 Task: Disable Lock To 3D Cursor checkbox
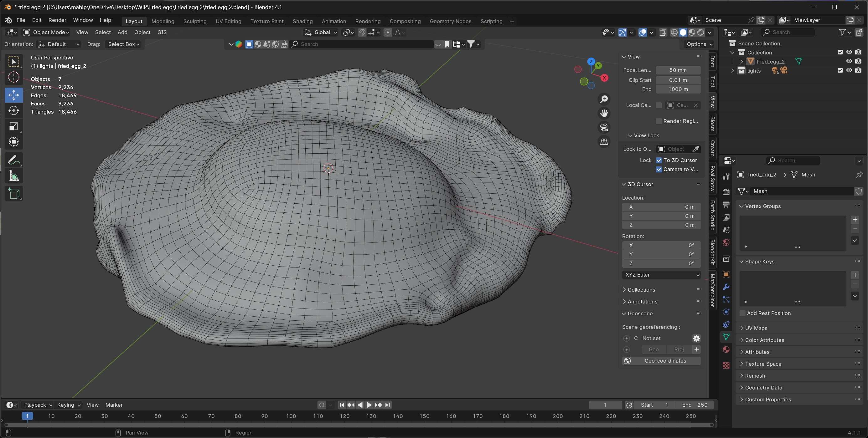click(x=659, y=160)
